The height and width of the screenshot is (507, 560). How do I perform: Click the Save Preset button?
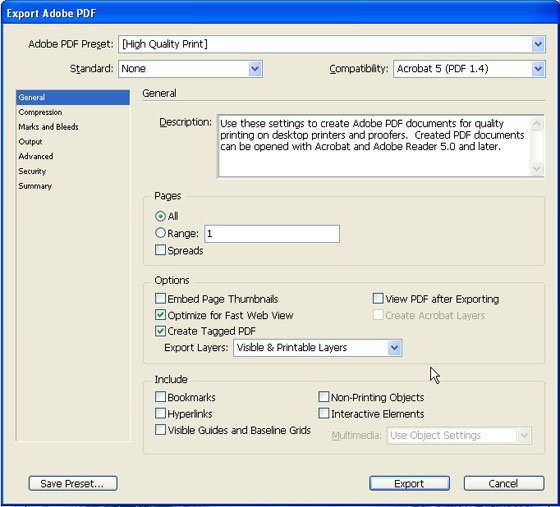tap(73, 483)
